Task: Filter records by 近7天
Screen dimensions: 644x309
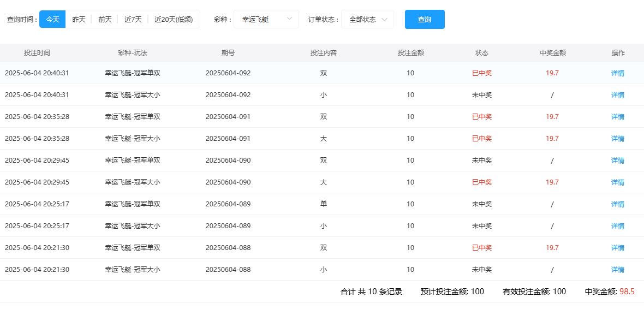Action: [x=133, y=19]
